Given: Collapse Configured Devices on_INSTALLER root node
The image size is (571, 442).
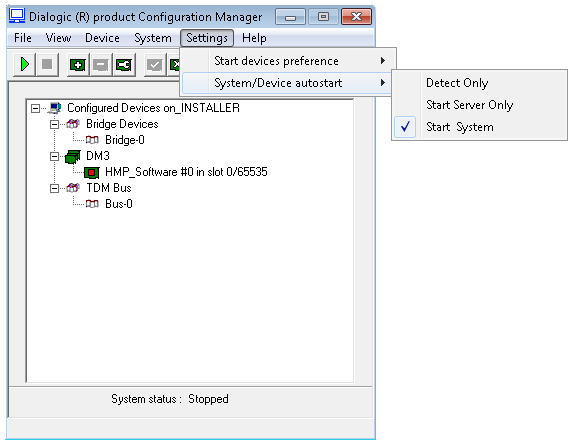Looking at the screenshot, I should click(x=35, y=108).
